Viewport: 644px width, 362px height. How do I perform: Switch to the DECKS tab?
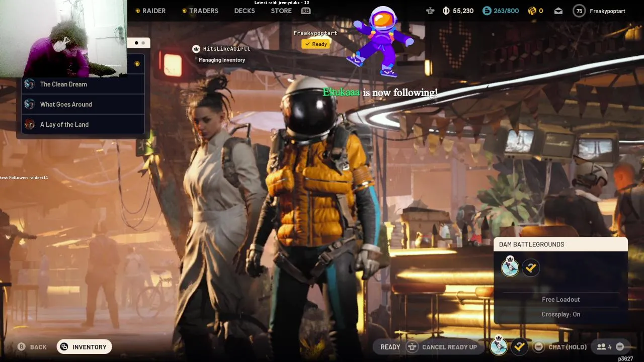(x=245, y=11)
